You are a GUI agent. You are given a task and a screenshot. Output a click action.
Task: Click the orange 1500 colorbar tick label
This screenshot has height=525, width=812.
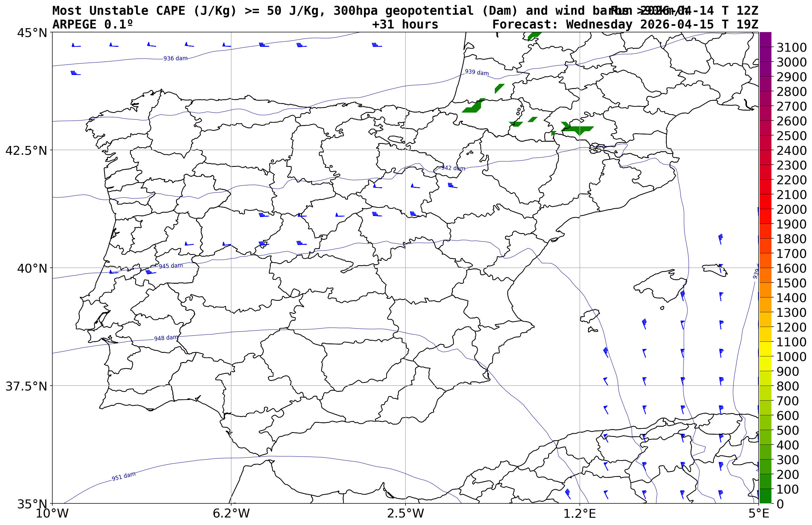pos(791,283)
